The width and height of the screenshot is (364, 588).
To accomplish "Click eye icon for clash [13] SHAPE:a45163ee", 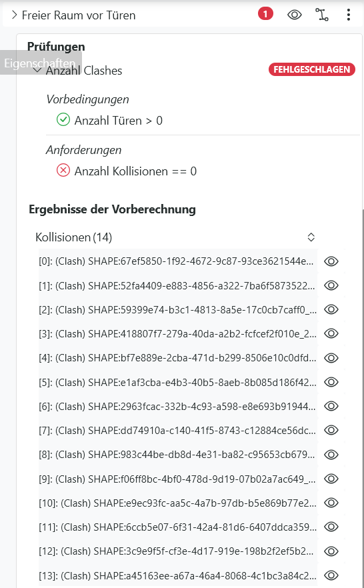I will (x=331, y=575).
